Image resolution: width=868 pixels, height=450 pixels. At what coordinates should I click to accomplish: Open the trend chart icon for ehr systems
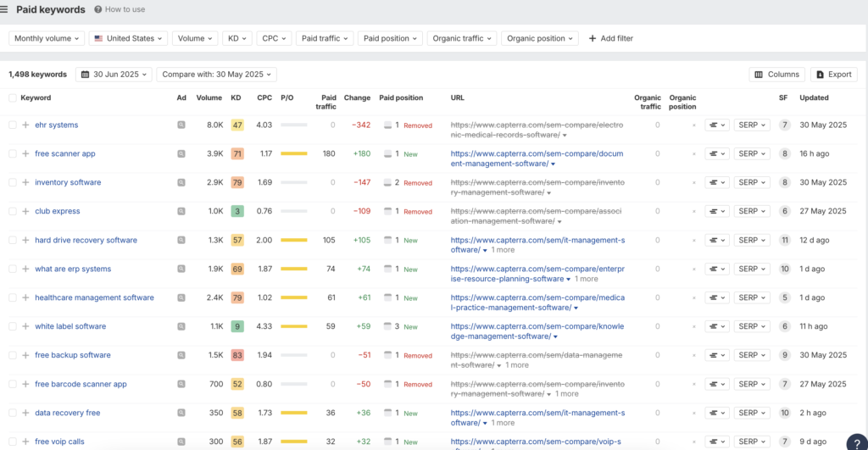click(x=717, y=125)
